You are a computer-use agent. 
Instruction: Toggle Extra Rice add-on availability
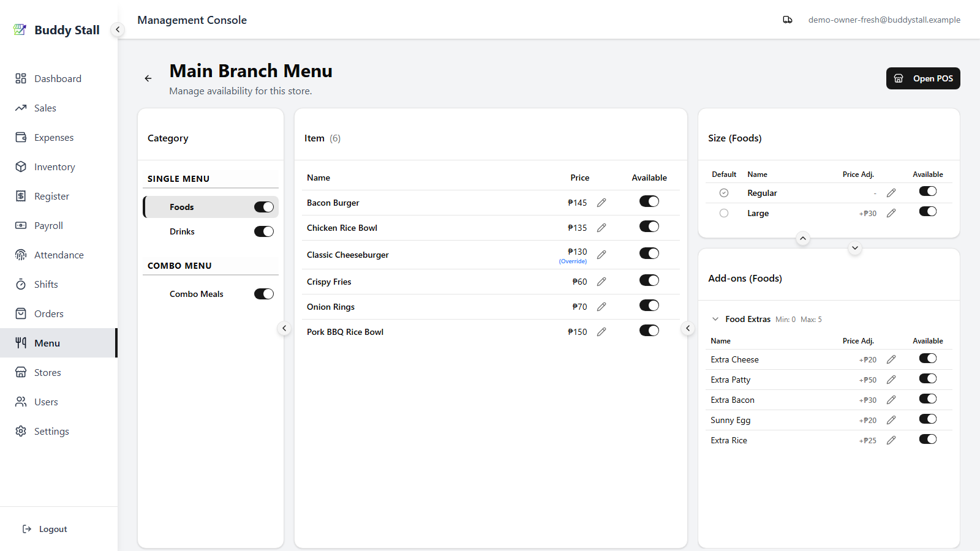[928, 439]
